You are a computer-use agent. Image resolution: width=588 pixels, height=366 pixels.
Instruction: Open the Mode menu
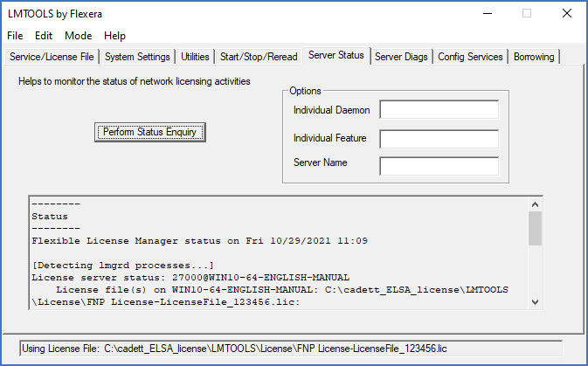click(78, 36)
